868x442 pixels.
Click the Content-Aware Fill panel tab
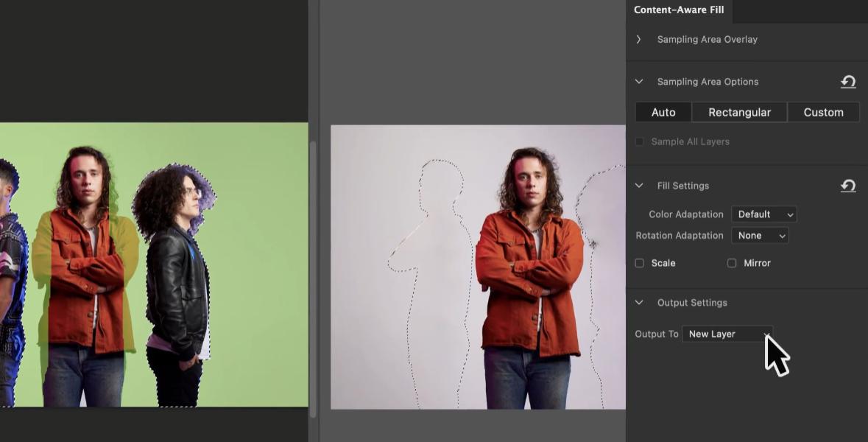[x=679, y=10]
